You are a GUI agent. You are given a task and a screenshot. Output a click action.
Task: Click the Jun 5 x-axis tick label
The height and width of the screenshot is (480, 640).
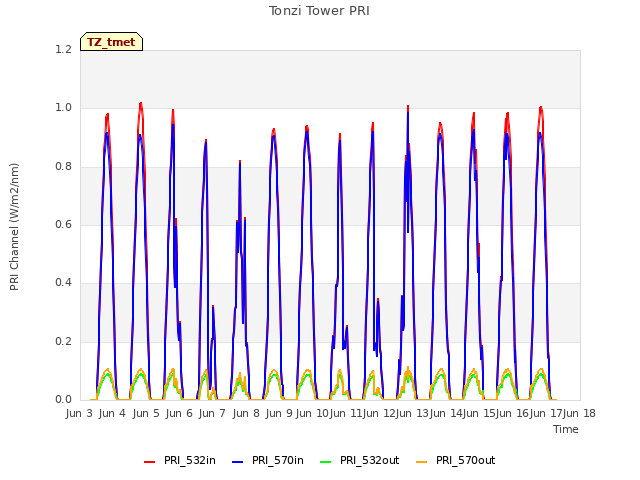tap(146, 413)
